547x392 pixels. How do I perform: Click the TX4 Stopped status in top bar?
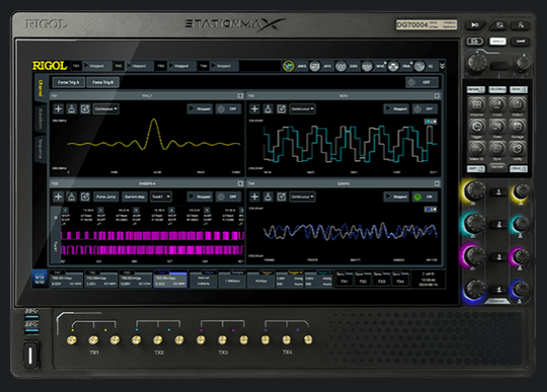[224, 66]
